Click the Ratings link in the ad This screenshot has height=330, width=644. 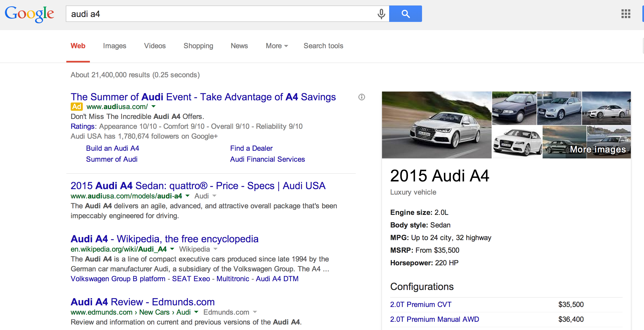82,126
